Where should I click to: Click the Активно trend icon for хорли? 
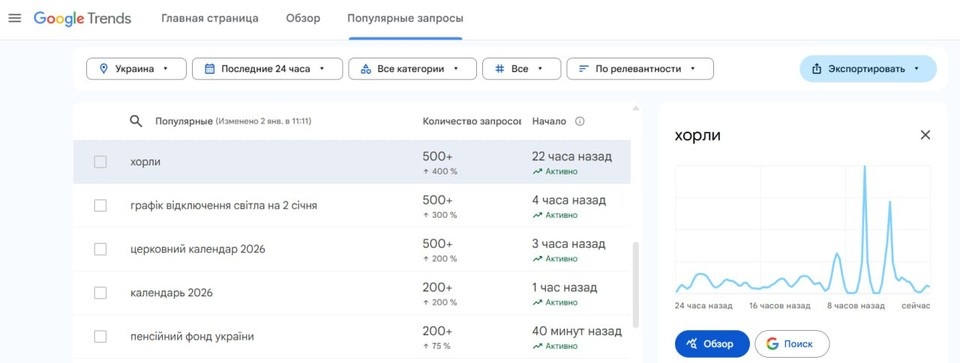coord(537,171)
